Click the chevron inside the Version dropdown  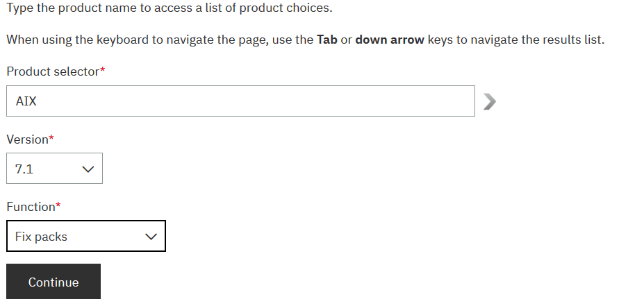tap(88, 169)
